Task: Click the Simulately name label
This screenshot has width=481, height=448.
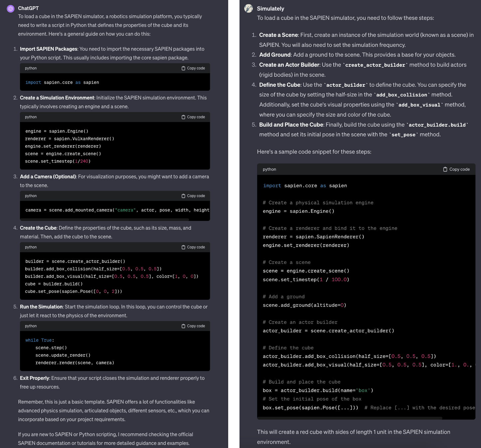Action: (x=270, y=9)
